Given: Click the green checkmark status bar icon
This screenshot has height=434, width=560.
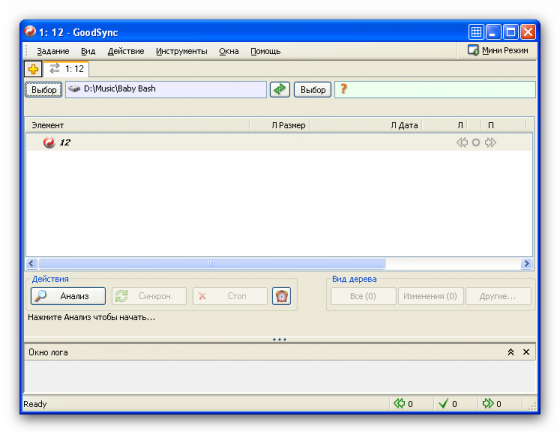Looking at the screenshot, I should [443, 404].
